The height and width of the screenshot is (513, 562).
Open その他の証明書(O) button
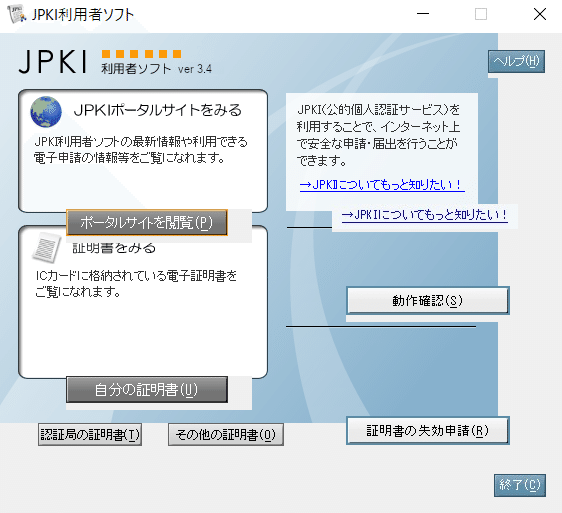point(226,434)
